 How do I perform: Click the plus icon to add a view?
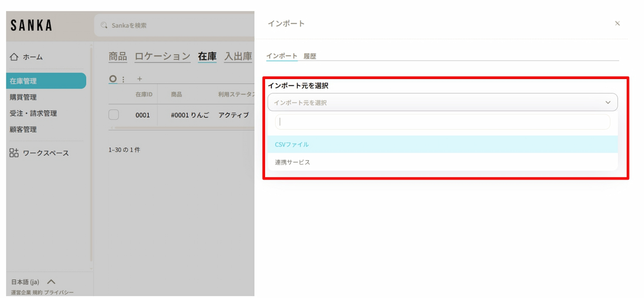point(139,79)
